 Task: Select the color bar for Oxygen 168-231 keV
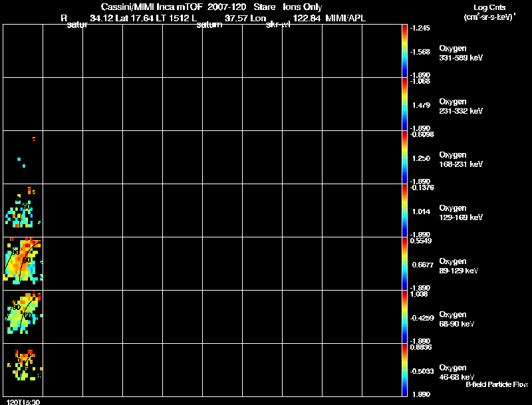coord(404,157)
